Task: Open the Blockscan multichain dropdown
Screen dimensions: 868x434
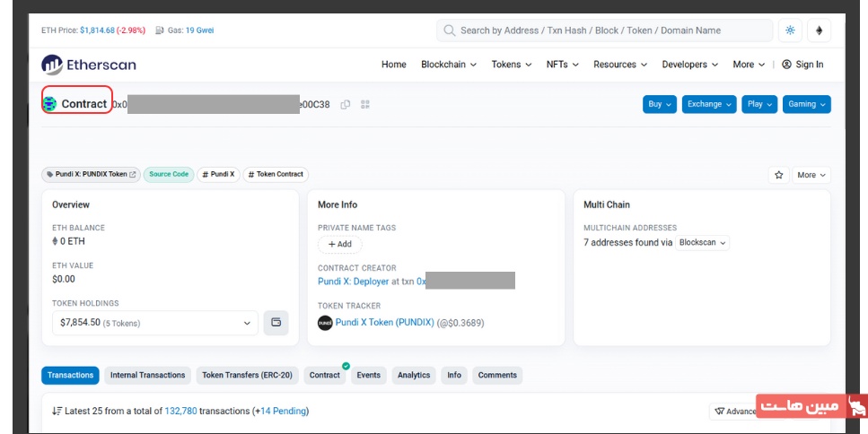Action: [702, 243]
